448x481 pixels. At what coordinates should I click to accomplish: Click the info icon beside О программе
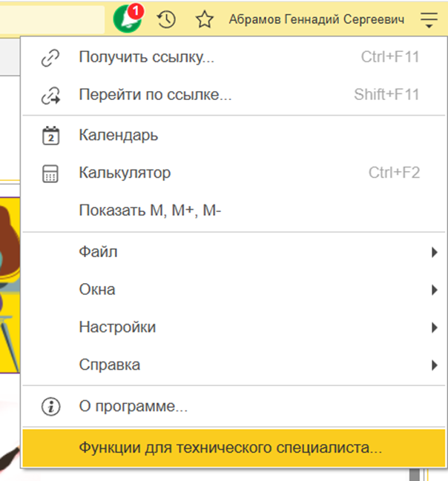pos(50,407)
